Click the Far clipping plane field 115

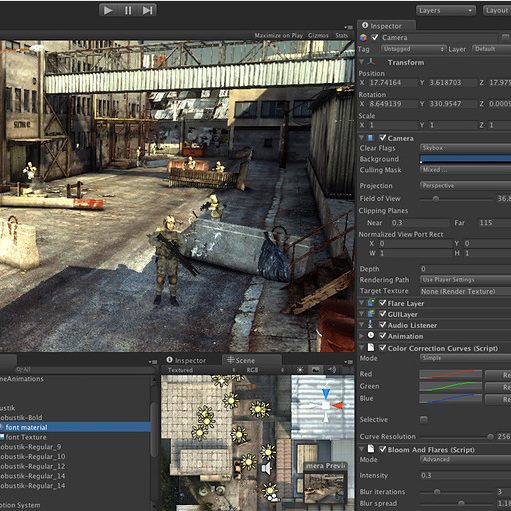coord(494,223)
